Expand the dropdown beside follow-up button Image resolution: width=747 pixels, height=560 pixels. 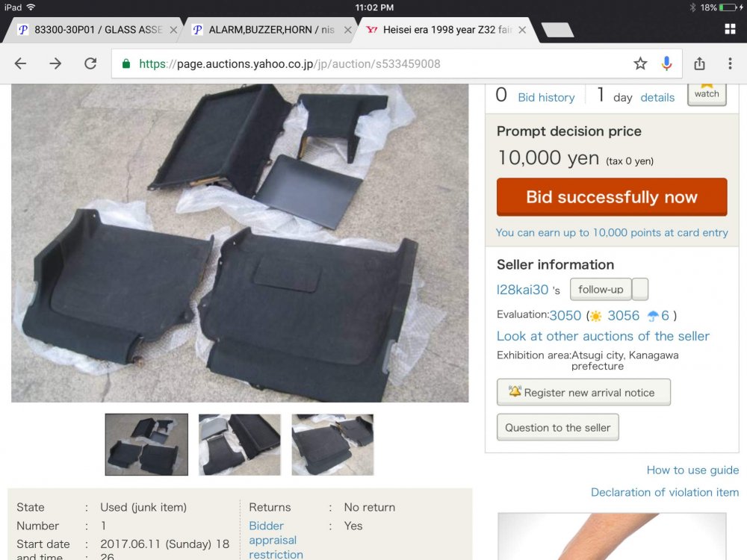pyautogui.click(x=640, y=289)
